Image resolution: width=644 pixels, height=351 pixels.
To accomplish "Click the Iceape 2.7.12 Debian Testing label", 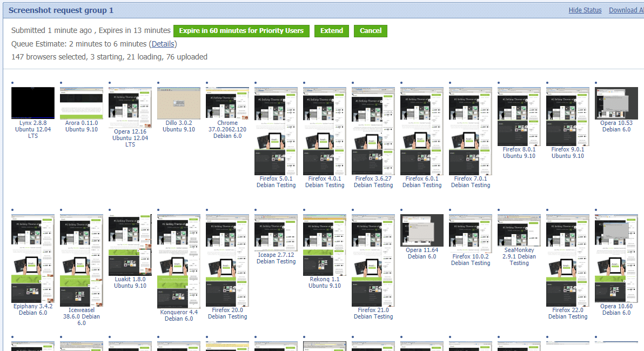I will pyautogui.click(x=276, y=258).
